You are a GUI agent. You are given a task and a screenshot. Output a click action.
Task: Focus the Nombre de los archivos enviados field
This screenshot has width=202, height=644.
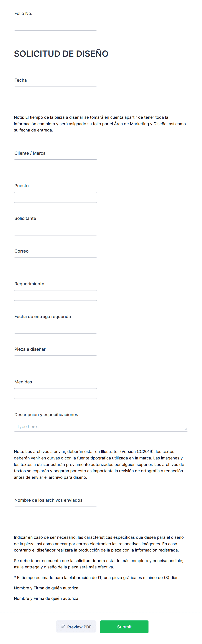click(x=55, y=512)
